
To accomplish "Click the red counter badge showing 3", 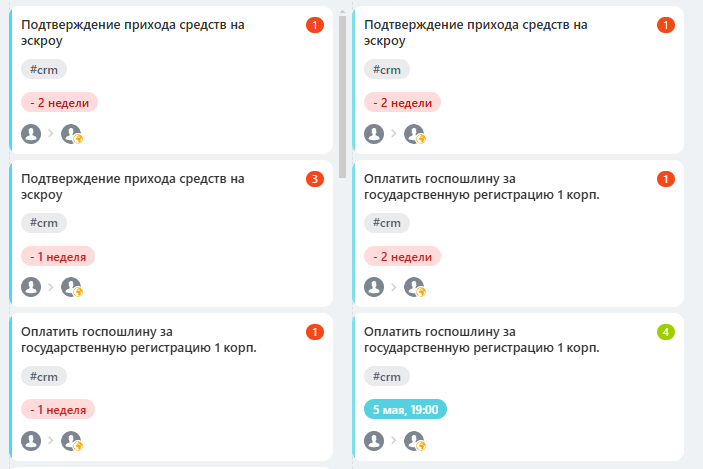I will tap(315, 179).
